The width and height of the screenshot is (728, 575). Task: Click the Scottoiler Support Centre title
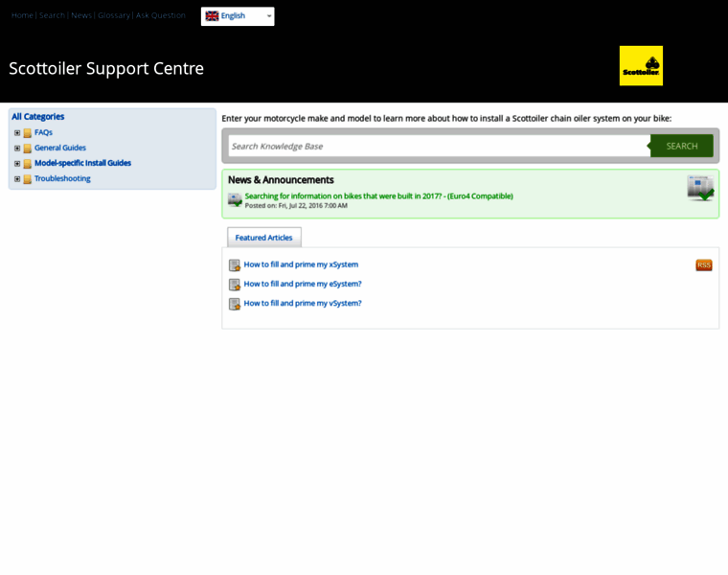click(x=106, y=68)
